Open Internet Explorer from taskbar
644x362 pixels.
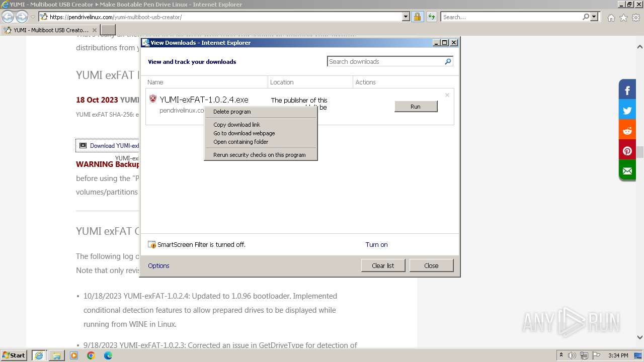[39, 355]
